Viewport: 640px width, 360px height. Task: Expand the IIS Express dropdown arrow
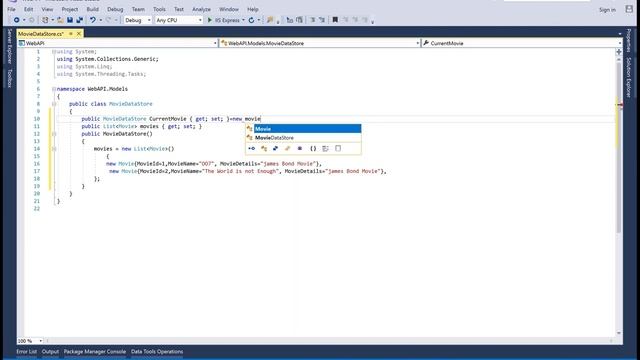[x=243, y=20]
